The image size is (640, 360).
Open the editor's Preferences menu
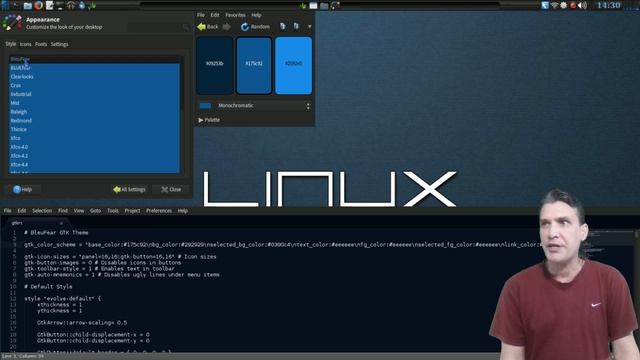click(159, 211)
